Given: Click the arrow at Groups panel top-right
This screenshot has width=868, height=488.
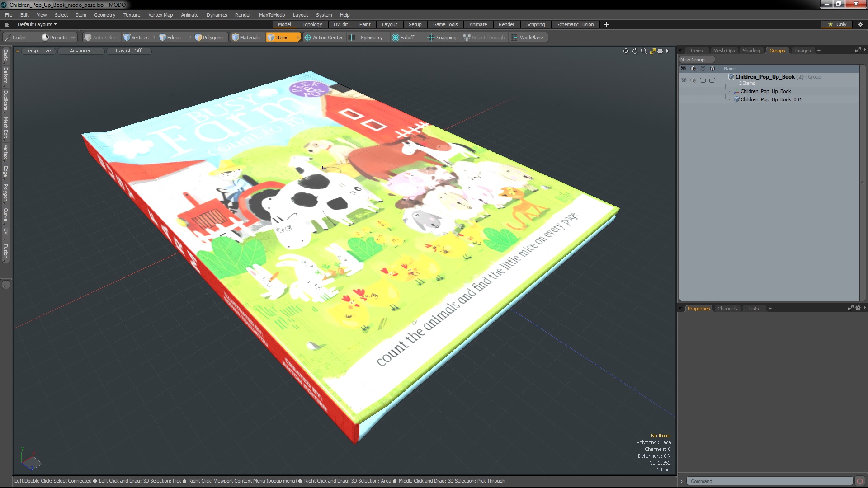Looking at the screenshot, I should tap(864, 50).
